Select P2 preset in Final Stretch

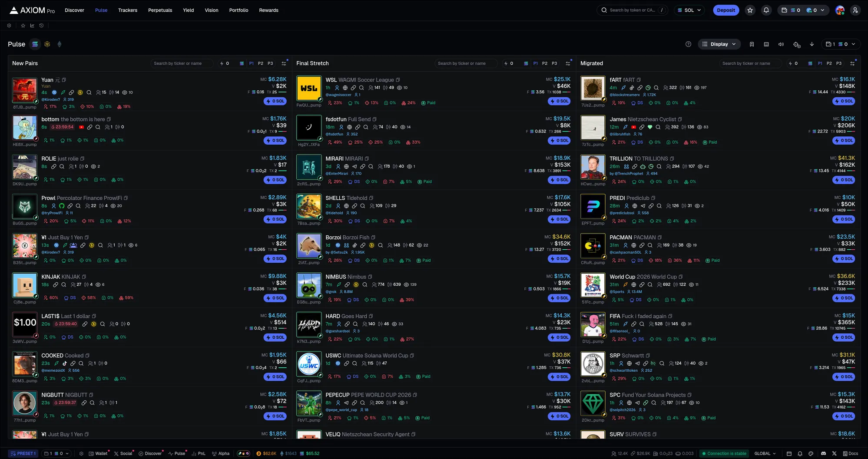pyautogui.click(x=545, y=63)
